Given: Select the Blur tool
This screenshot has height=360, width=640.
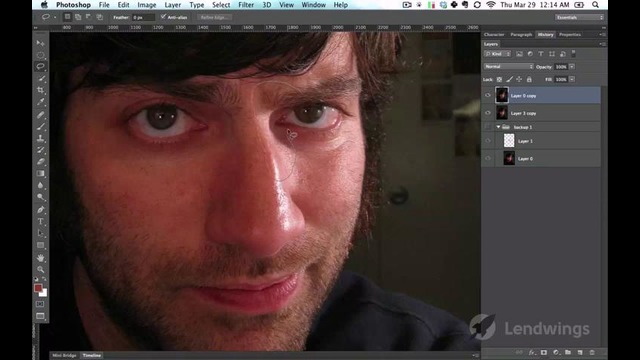Looking at the screenshot, I should [x=40, y=186].
